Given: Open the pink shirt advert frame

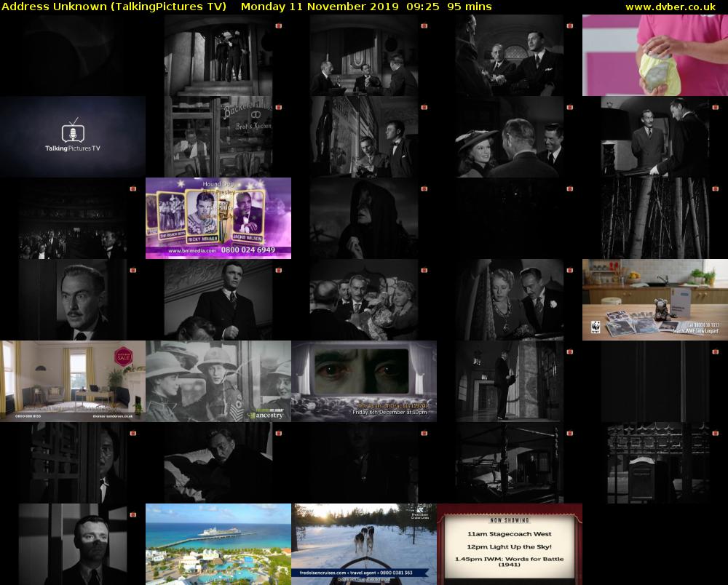Looking at the screenshot, I should [655, 55].
